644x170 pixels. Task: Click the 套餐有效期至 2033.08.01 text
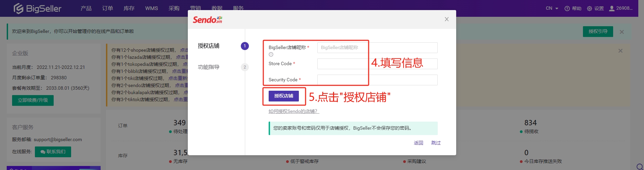point(51,88)
